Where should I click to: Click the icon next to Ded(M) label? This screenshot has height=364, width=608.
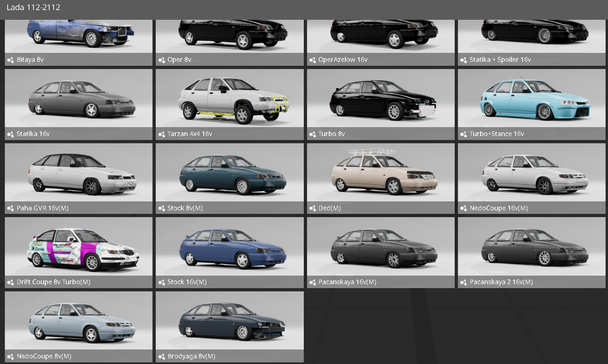[312, 209]
